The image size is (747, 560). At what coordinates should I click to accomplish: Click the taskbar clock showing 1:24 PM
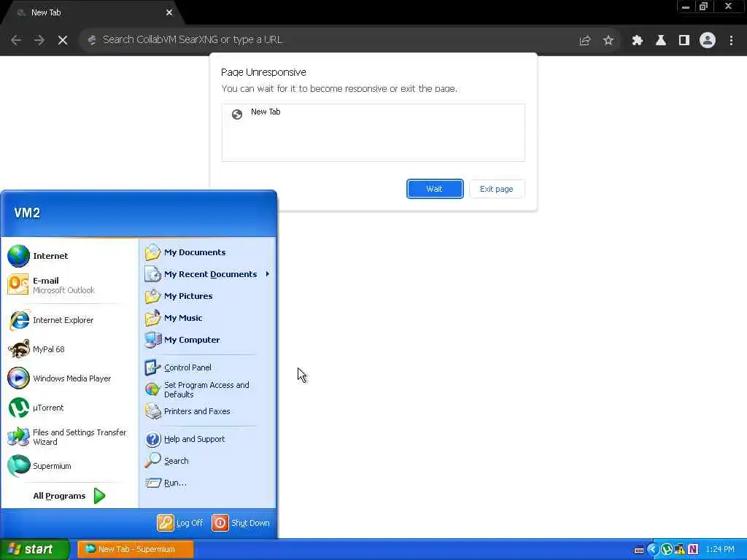click(720, 550)
